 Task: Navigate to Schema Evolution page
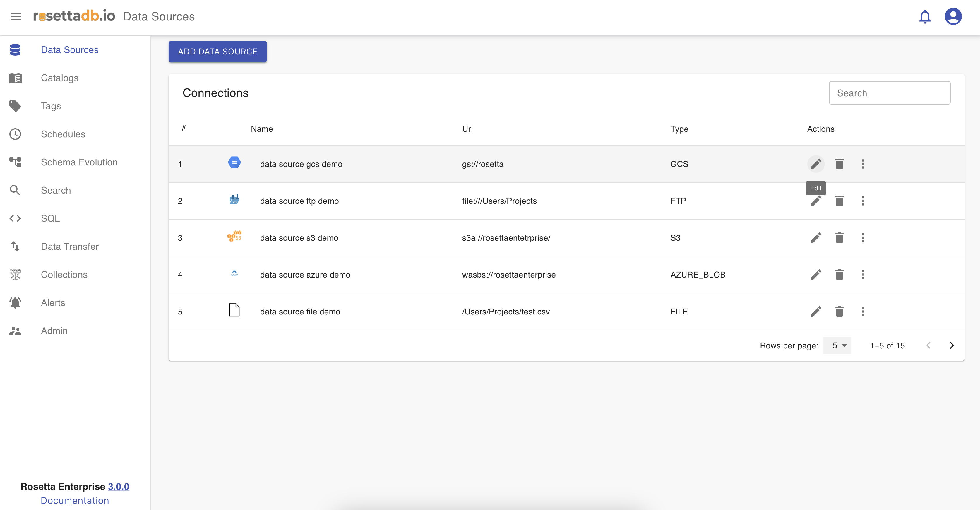pyautogui.click(x=79, y=162)
